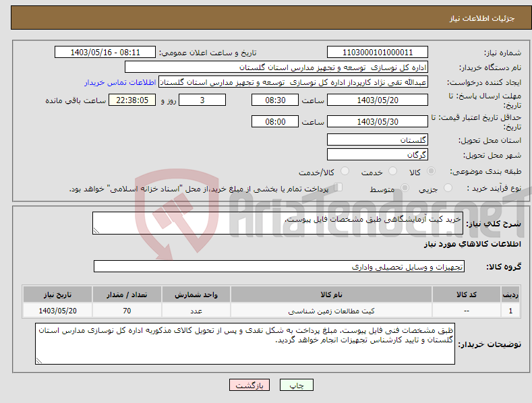Screen dimensions: 532x403
Task: Toggle the اسناد خزانه اسلامی payment checkbox
Action: click(x=338, y=187)
